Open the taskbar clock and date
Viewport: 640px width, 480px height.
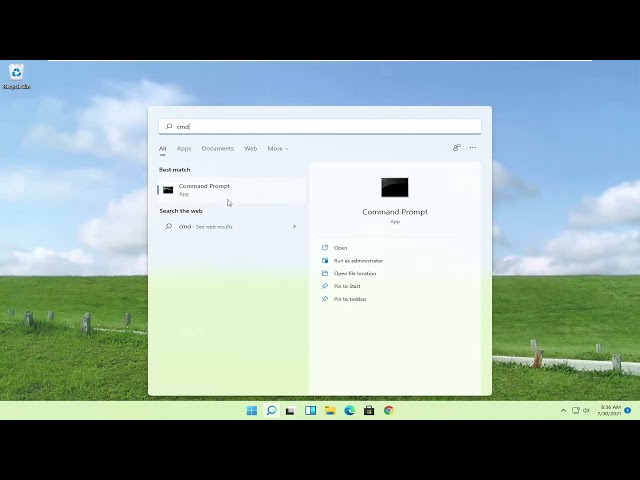609,410
